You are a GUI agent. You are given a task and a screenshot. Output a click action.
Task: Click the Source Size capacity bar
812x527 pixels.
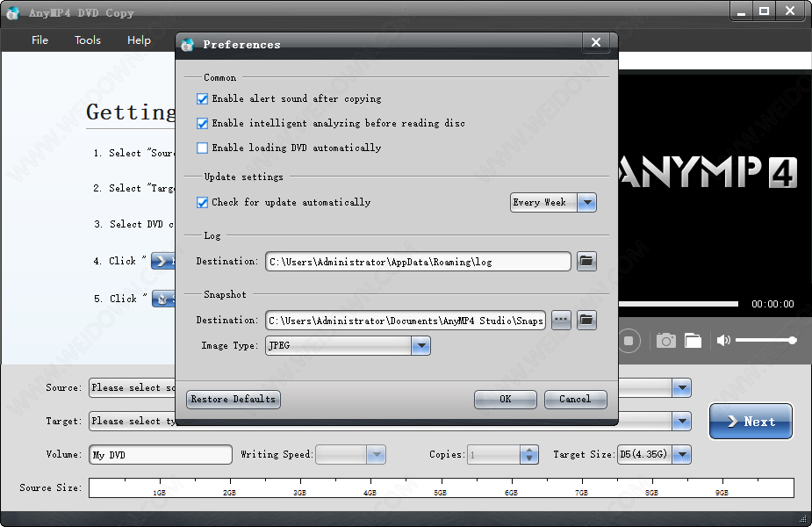pyautogui.click(x=442, y=487)
